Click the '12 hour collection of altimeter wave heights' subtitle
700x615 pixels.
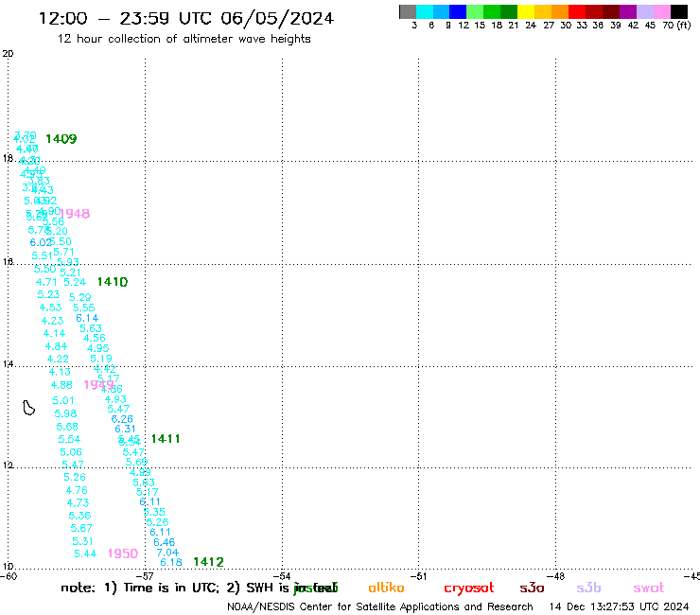click(x=184, y=39)
